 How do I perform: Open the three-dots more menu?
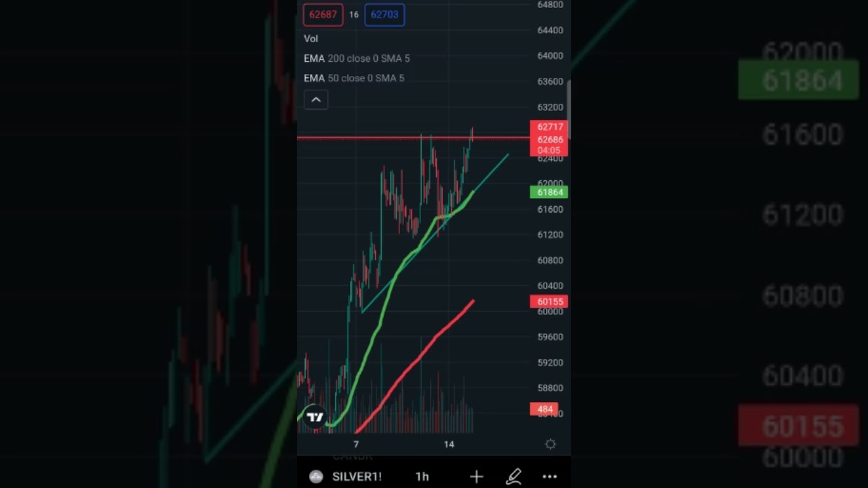click(x=550, y=477)
